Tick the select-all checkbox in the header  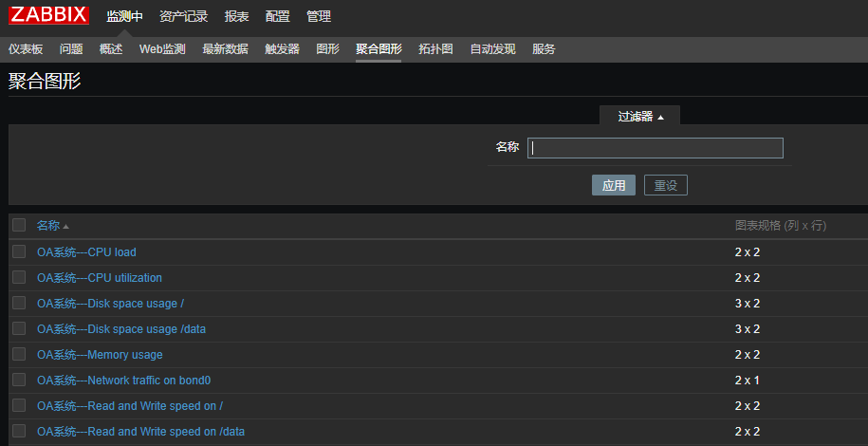point(19,225)
